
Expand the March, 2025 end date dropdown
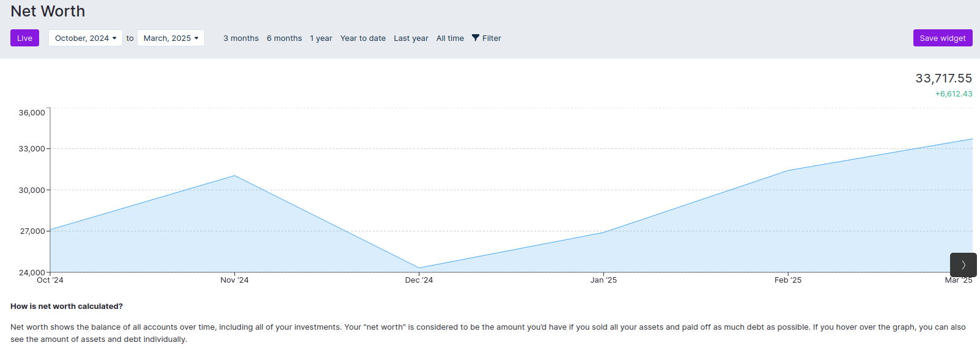[x=171, y=38]
